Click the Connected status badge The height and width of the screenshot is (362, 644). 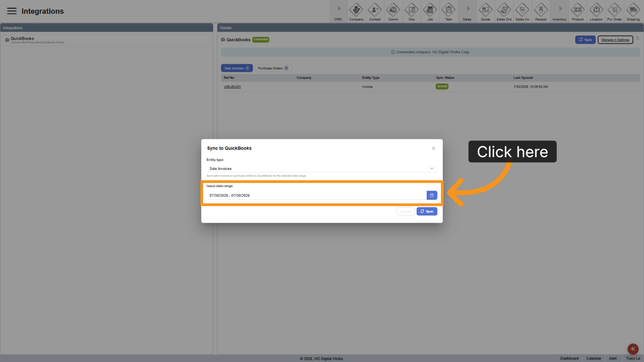click(x=261, y=39)
